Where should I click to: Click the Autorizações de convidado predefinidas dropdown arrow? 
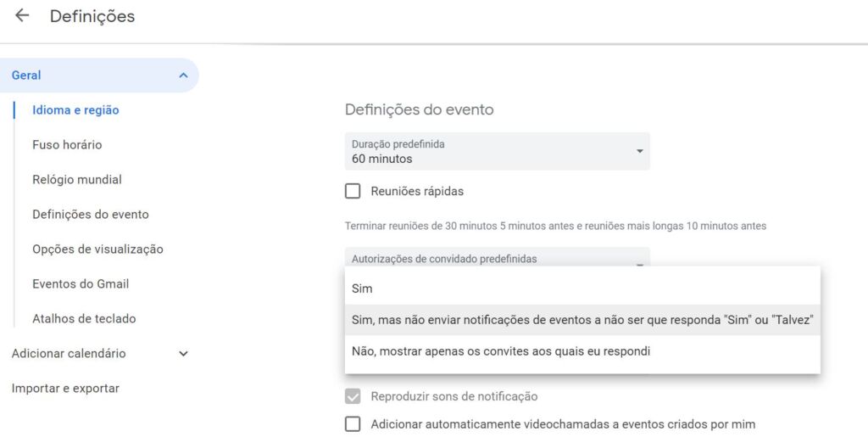coord(640,263)
